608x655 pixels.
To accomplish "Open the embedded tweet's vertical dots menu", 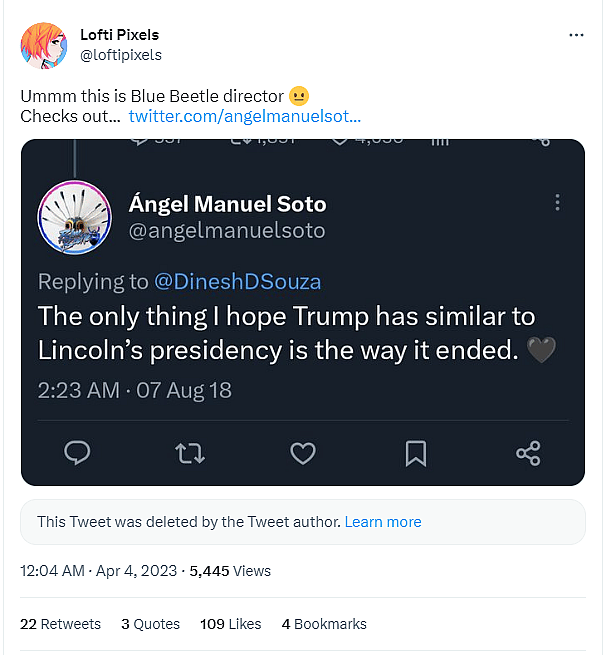I will [557, 203].
